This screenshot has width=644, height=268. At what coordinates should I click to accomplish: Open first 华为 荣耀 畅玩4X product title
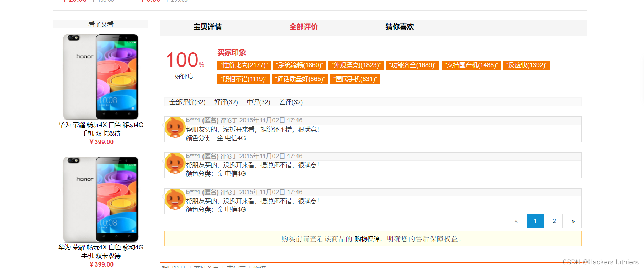coord(101,129)
